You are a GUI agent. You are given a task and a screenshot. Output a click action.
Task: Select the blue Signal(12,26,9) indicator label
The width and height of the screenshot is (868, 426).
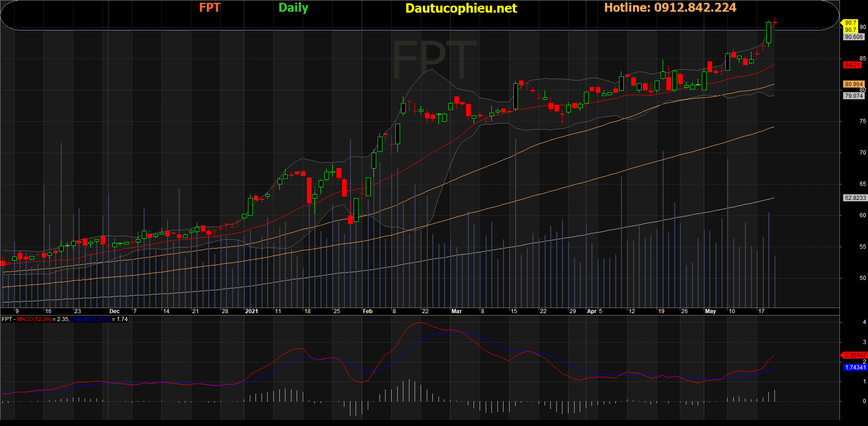[x=91, y=319]
